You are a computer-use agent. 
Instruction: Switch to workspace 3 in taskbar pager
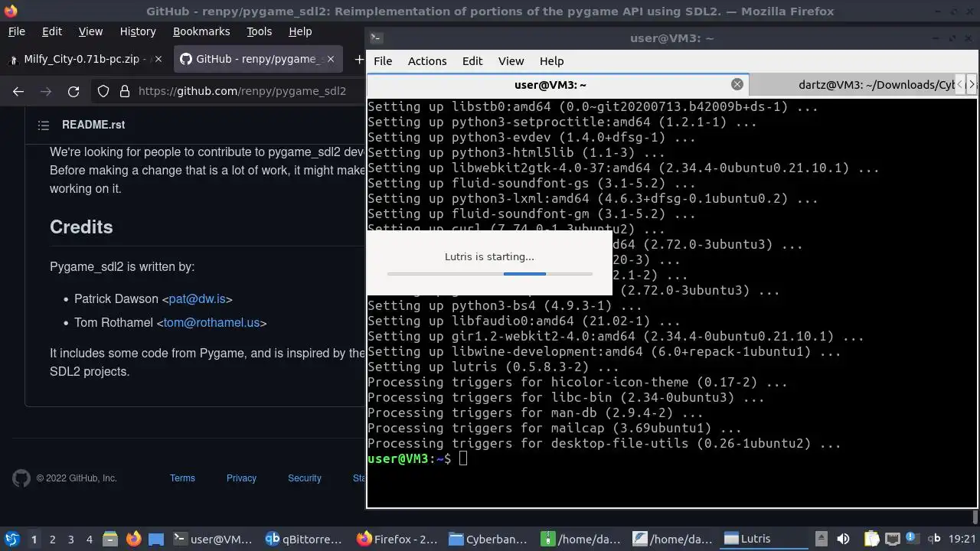(71, 539)
